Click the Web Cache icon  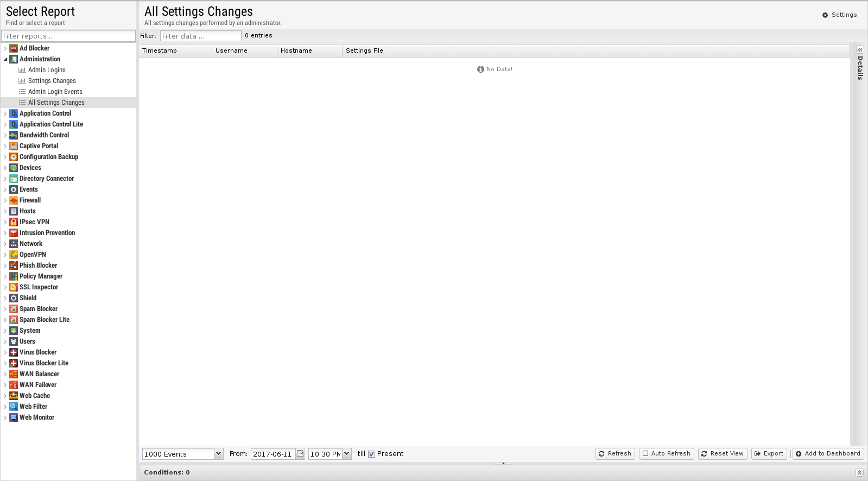[14, 396]
